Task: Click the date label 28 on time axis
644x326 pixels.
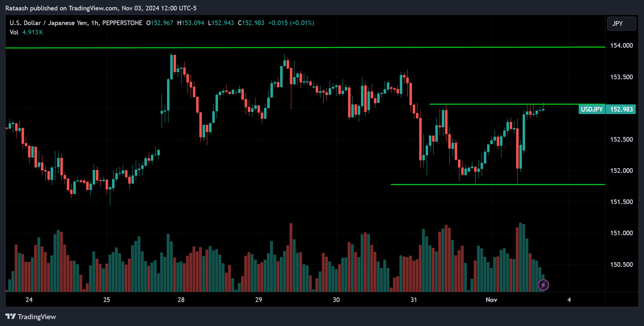Action: (181, 300)
